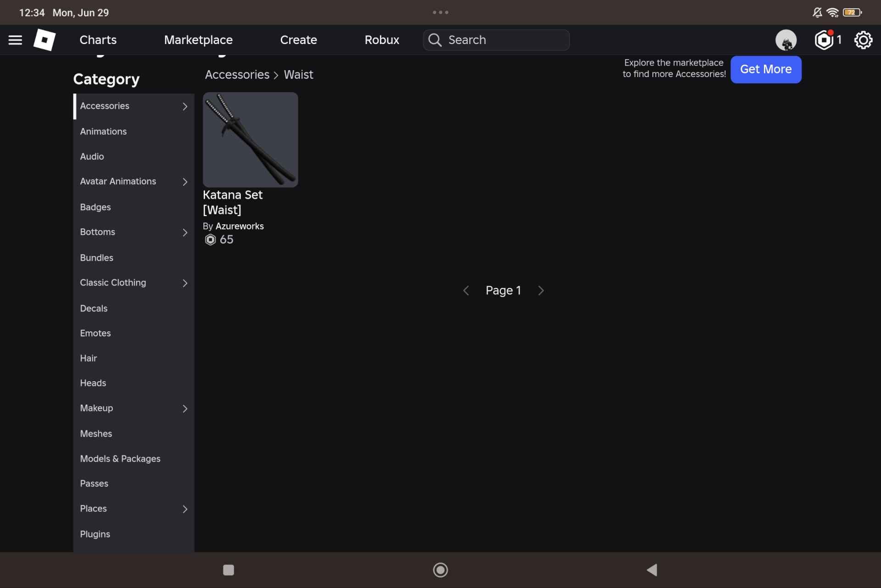Go to Roblox home via logo
Image resolution: width=881 pixels, height=588 pixels.
pyautogui.click(x=45, y=40)
